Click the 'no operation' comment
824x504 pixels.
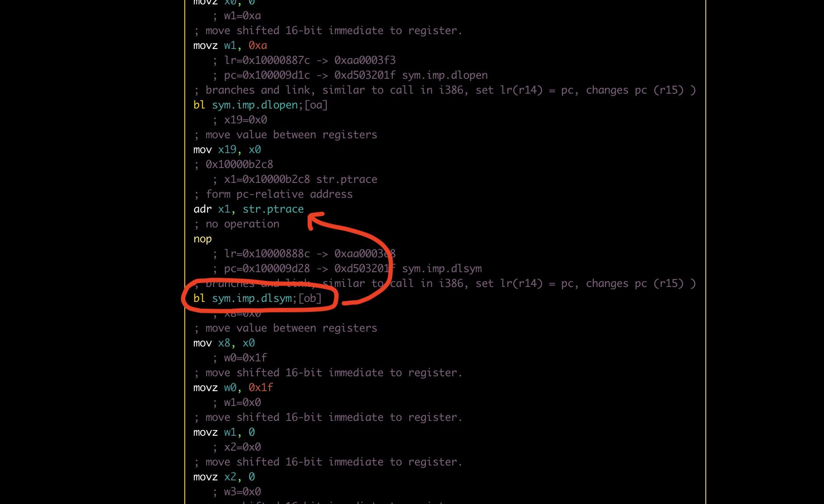(x=242, y=224)
